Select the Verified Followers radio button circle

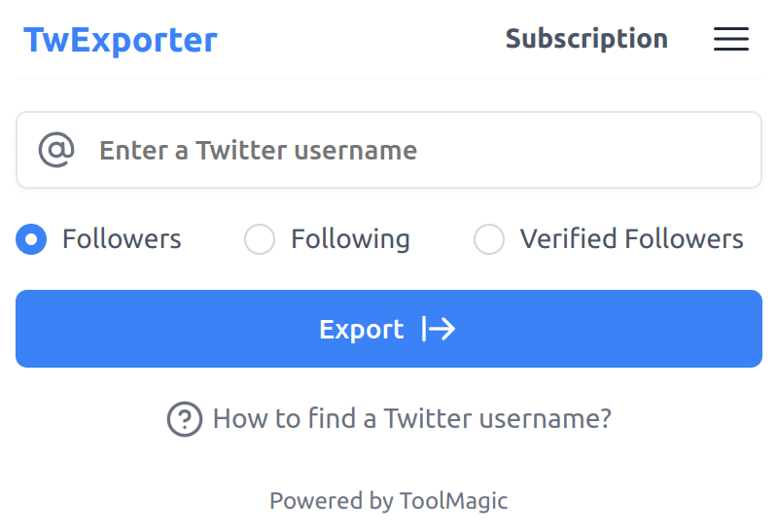489,239
